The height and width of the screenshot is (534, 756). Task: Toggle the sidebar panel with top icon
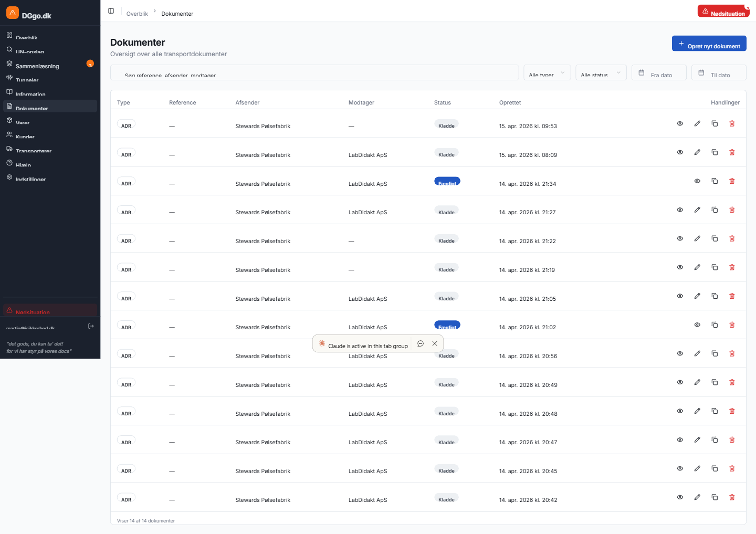[x=111, y=11]
